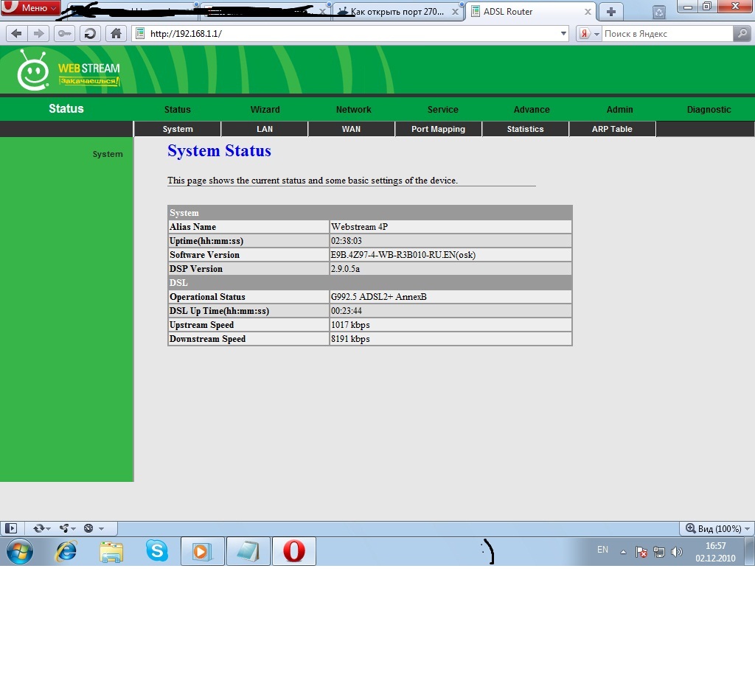Image resolution: width=755 pixels, height=700 pixels.
Task: Open the Advance menu
Action: pos(532,110)
